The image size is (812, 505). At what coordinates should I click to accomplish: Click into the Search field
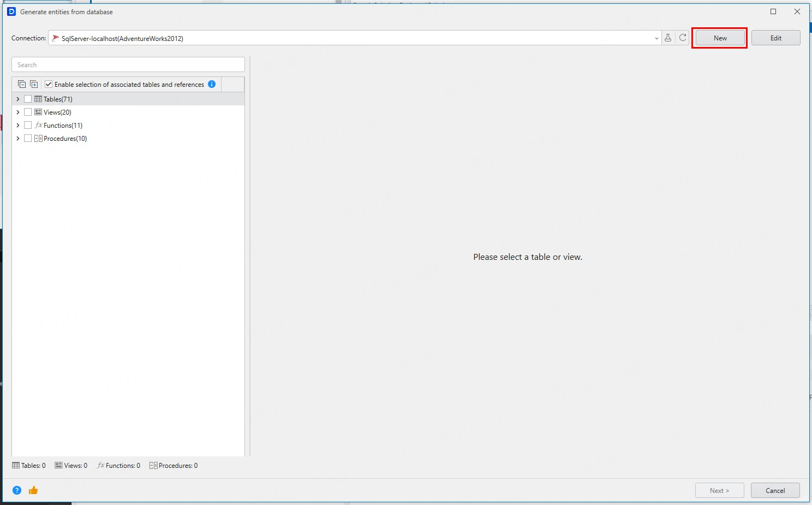pos(128,65)
